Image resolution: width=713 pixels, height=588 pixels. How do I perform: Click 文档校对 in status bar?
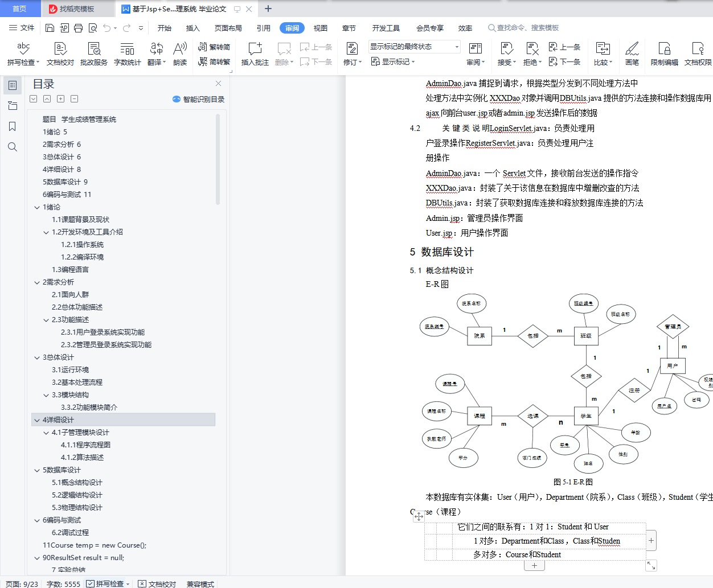157,584
